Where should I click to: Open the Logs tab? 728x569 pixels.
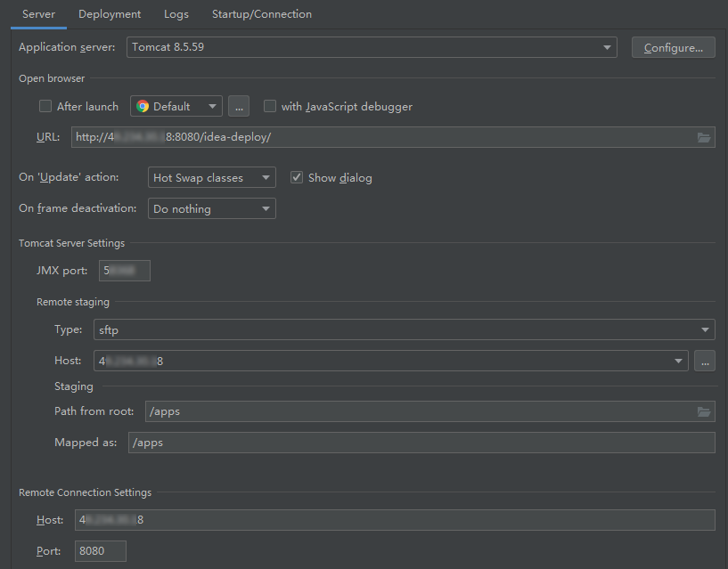click(176, 14)
